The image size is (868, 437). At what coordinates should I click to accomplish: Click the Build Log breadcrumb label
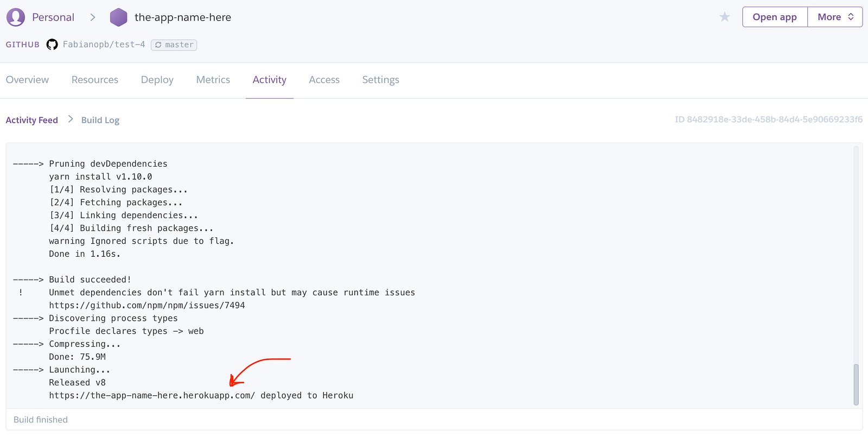tap(100, 120)
